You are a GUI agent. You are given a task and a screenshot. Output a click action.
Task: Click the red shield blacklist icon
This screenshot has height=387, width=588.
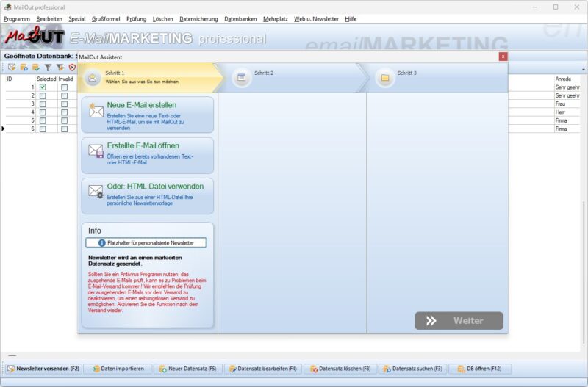72,68
